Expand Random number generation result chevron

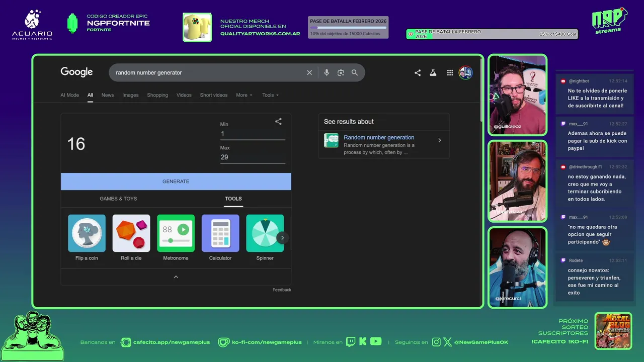pos(439,140)
